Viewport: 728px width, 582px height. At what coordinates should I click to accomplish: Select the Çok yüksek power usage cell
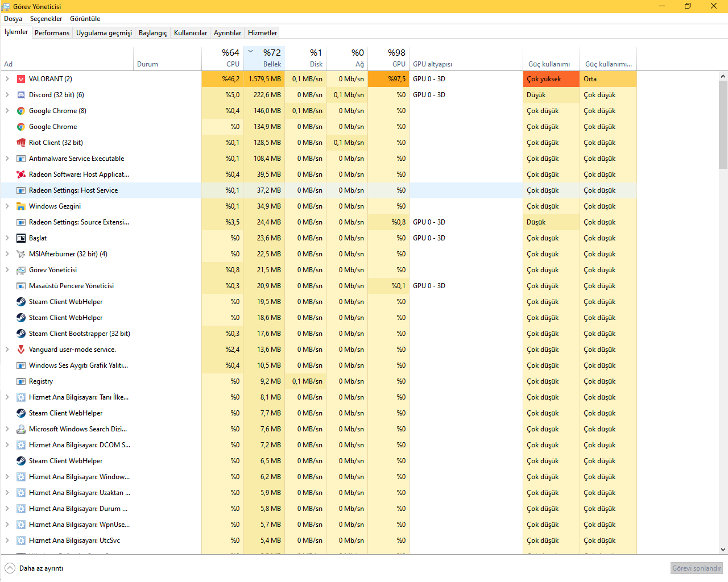tap(551, 79)
